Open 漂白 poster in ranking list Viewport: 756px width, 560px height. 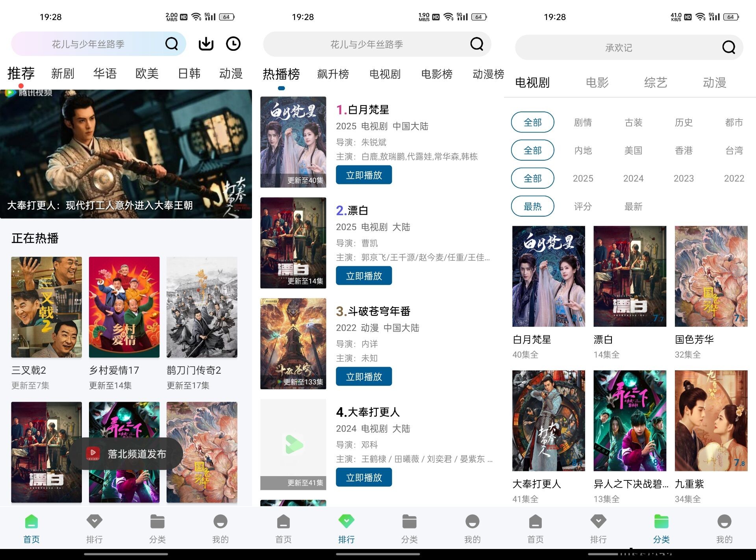pyautogui.click(x=293, y=243)
